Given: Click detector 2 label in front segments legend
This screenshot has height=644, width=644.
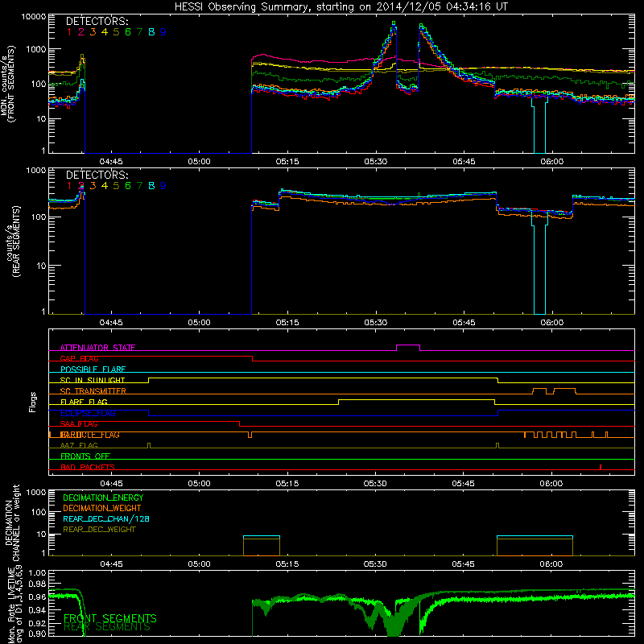Looking at the screenshot, I should coord(81,32).
